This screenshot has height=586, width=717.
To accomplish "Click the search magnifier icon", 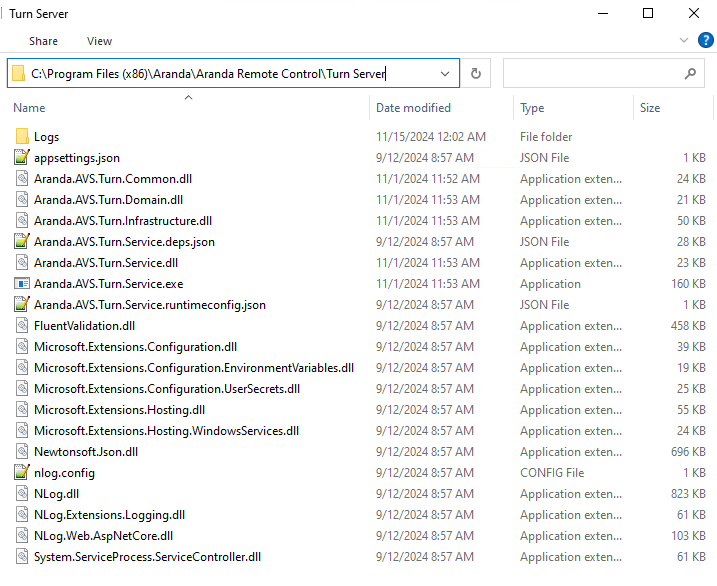I will point(690,73).
